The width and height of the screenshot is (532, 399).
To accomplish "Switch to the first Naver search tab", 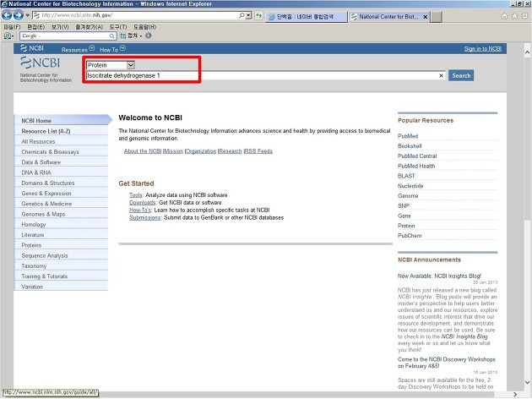I will 306,17.
